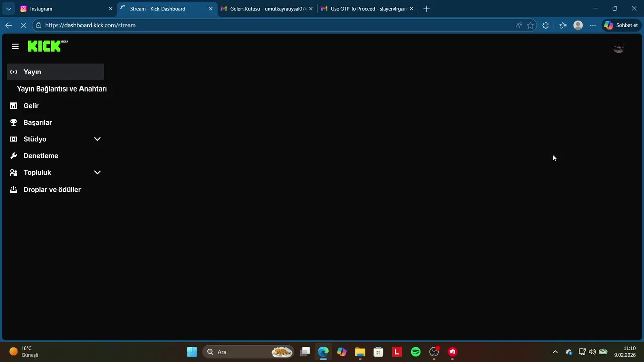Toggle read aloud in address bar
644x362 pixels.
pos(519,25)
